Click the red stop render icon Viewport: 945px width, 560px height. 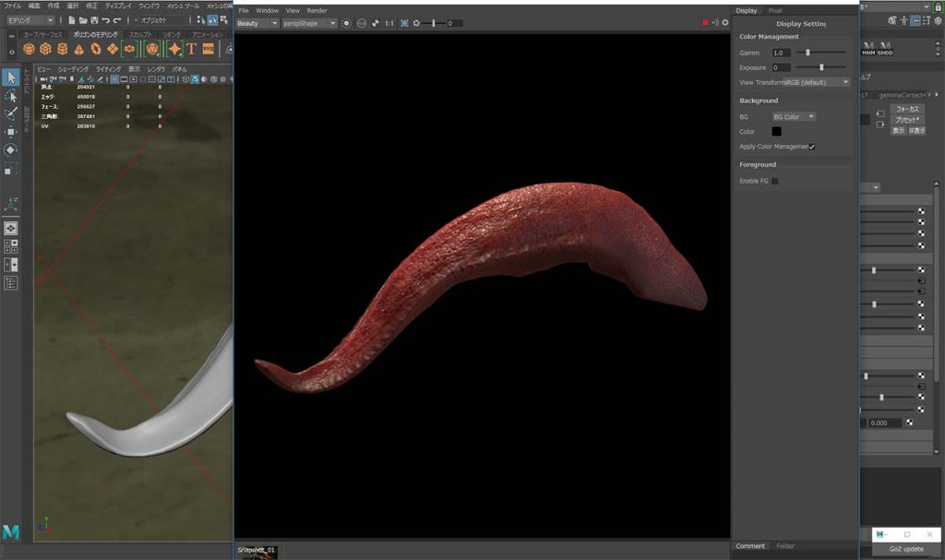705,23
